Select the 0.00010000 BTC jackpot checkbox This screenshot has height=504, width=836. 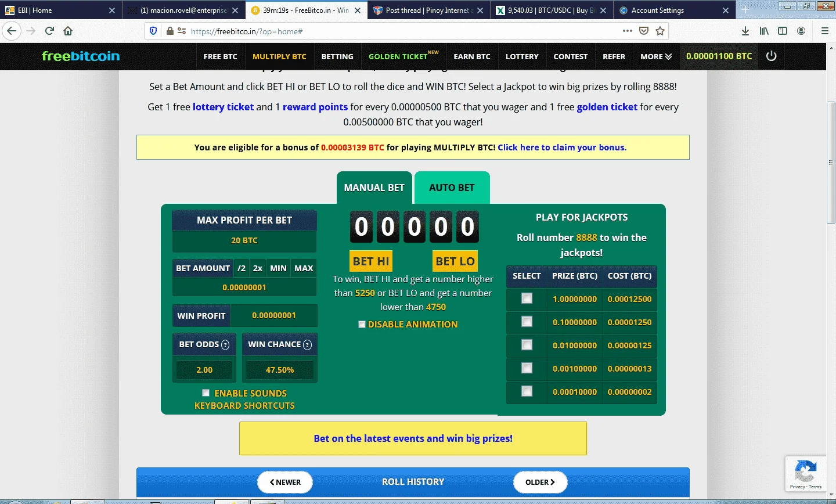[527, 391]
